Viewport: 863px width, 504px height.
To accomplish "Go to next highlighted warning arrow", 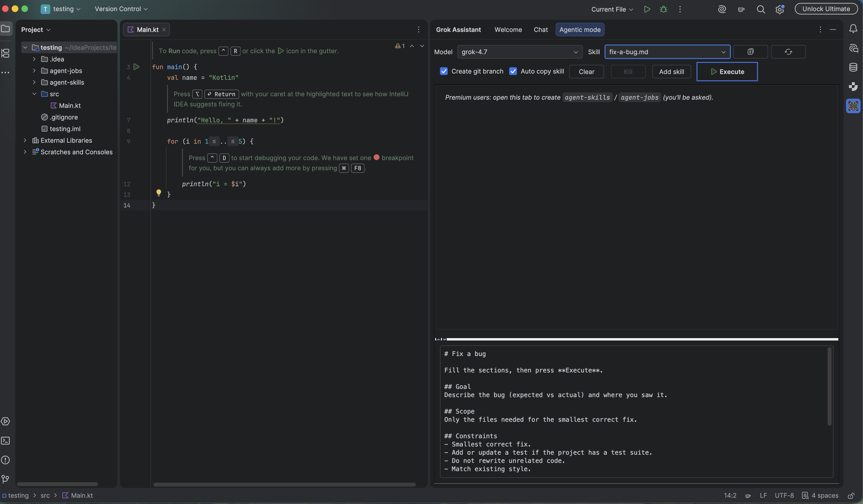I will coord(422,46).
